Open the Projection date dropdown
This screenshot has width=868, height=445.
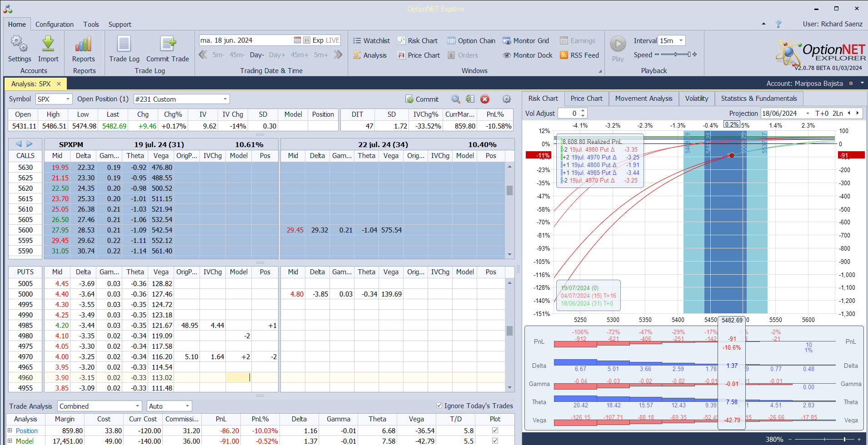pyautogui.click(x=808, y=114)
